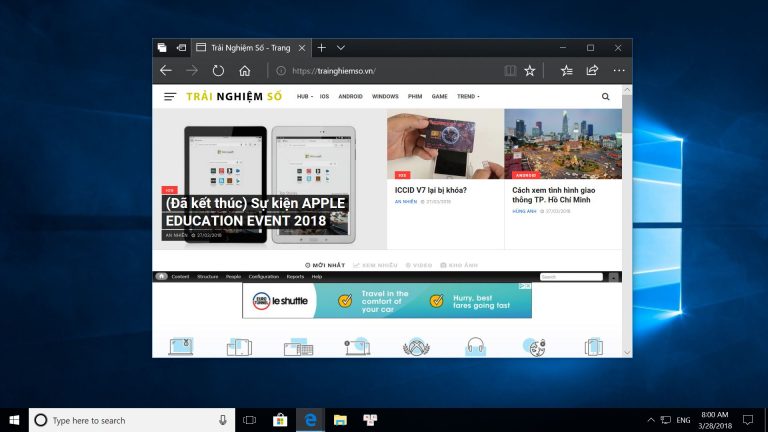Activate Cortana microphone icon
This screenshot has width=768, height=432.
(x=223, y=420)
